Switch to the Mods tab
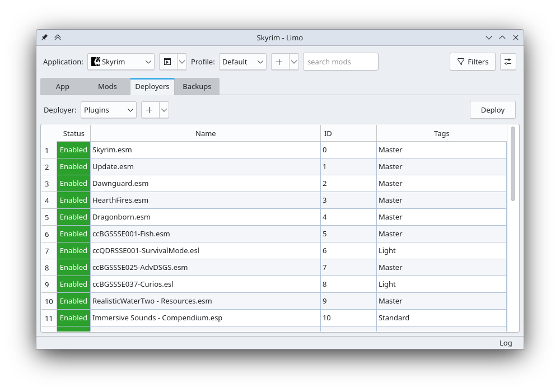 108,87
